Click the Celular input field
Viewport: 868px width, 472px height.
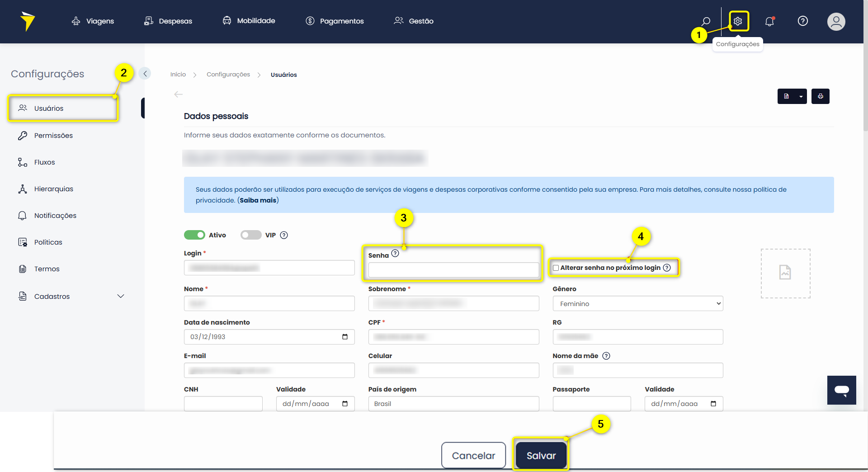(x=453, y=370)
